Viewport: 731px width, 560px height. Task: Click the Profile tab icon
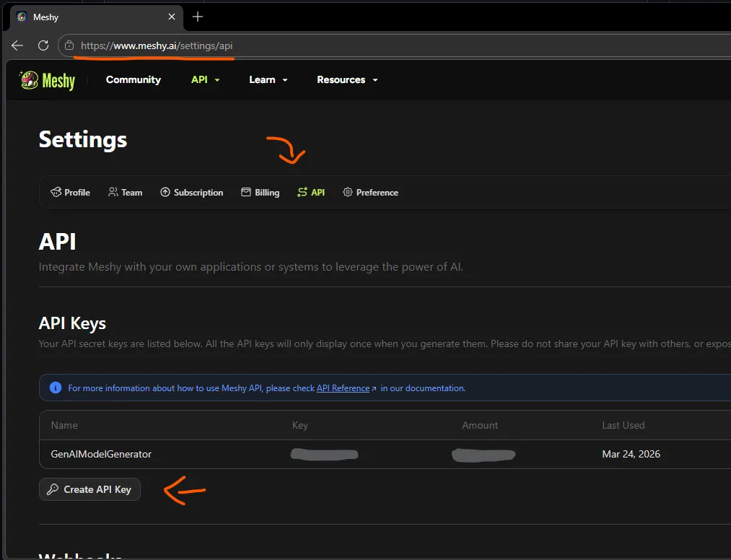(x=56, y=192)
